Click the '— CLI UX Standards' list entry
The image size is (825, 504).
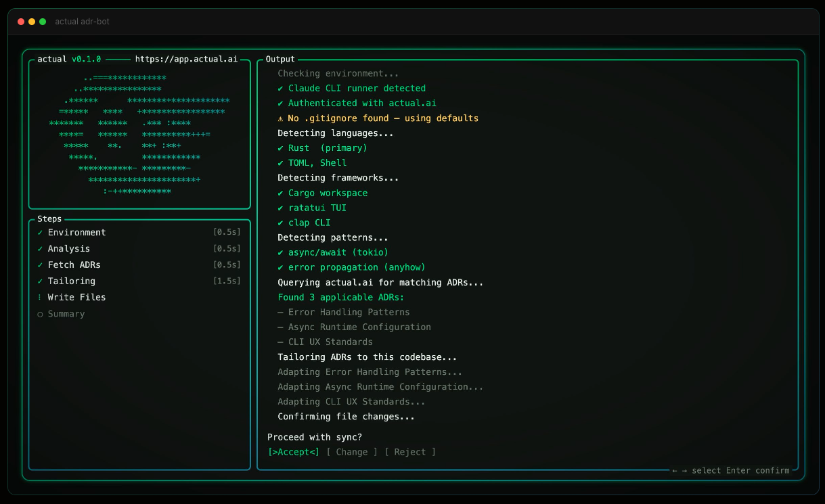(325, 342)
